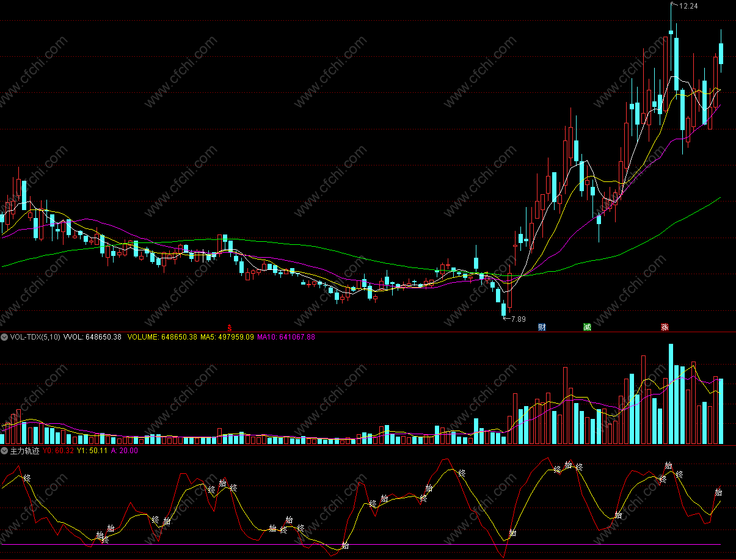
Task: Click the 涨 limit-up marker
Action: (665, 327)
